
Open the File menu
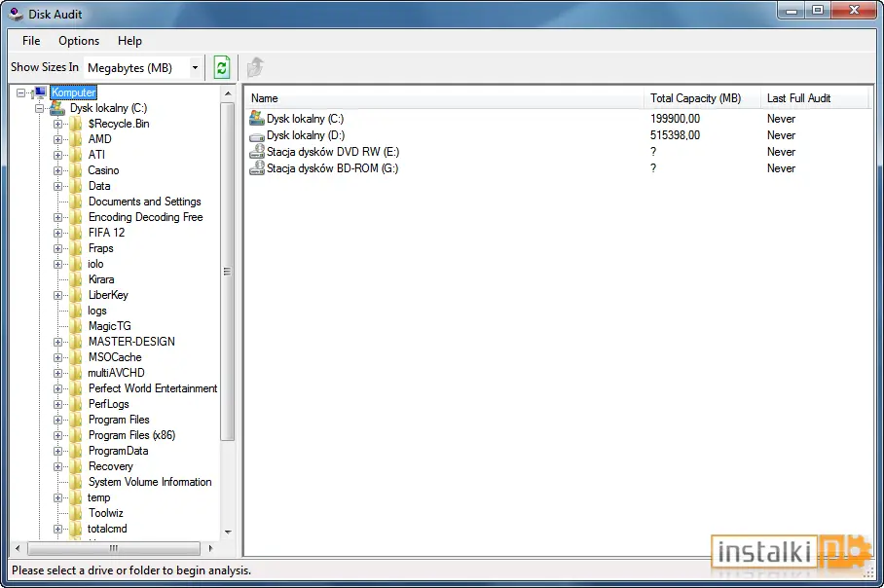pos(31,41)
